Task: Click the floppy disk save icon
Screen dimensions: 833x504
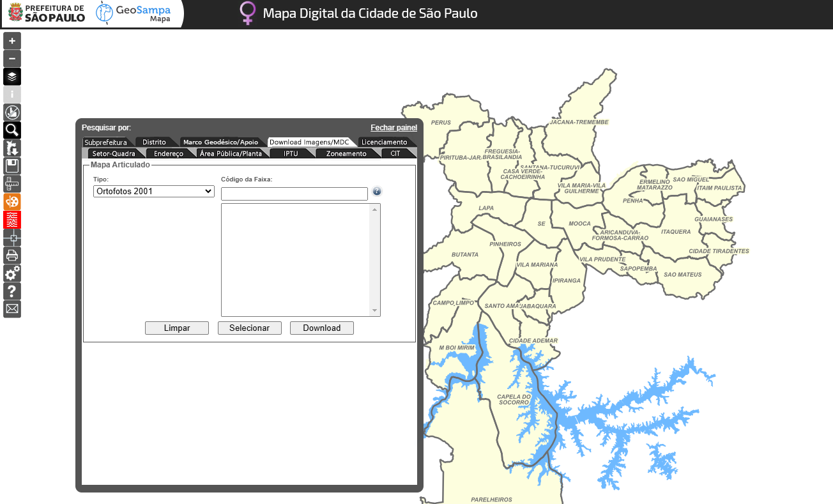Action: [x=12, y=166]
